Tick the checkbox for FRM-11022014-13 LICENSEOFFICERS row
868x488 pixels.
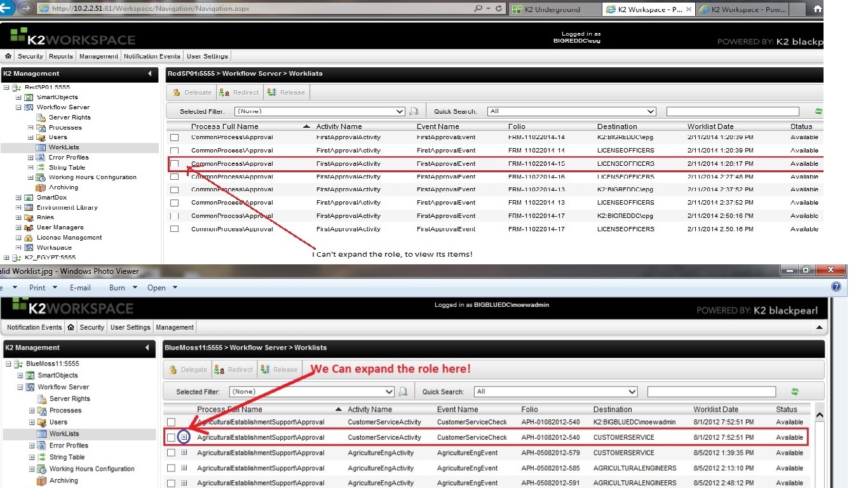pyautogui.click(x=174, y=203)
